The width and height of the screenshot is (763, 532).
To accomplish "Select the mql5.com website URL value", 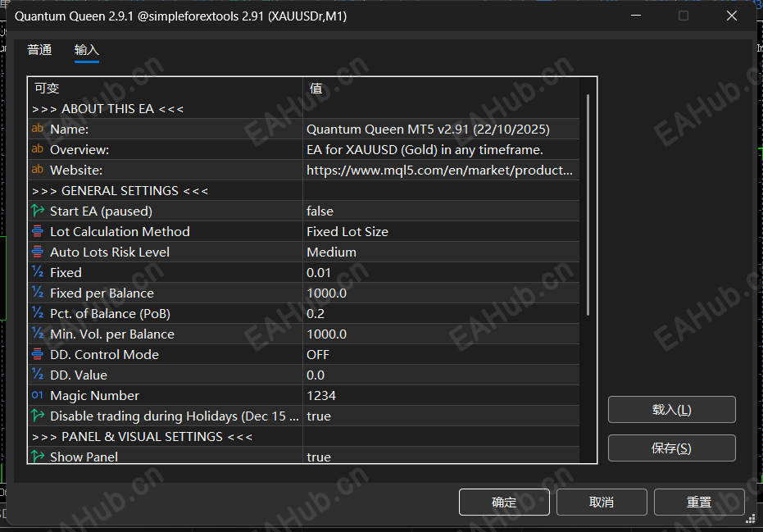I will point(441,170).
